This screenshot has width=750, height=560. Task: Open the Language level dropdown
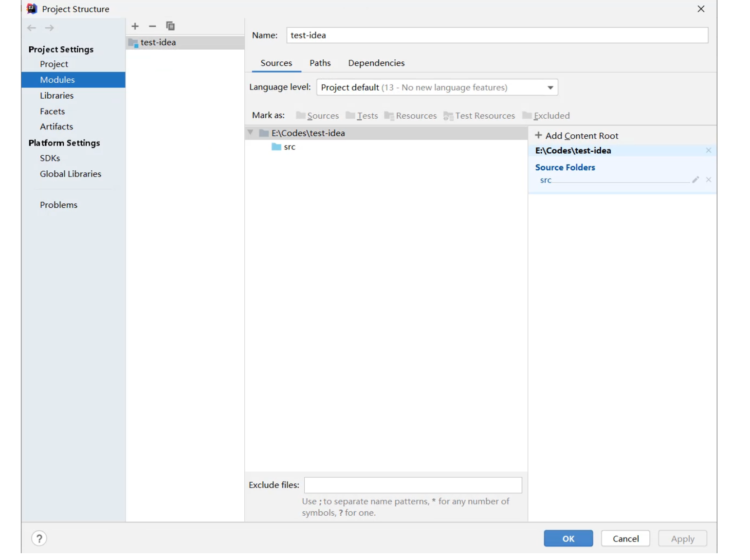coord(437,88)
